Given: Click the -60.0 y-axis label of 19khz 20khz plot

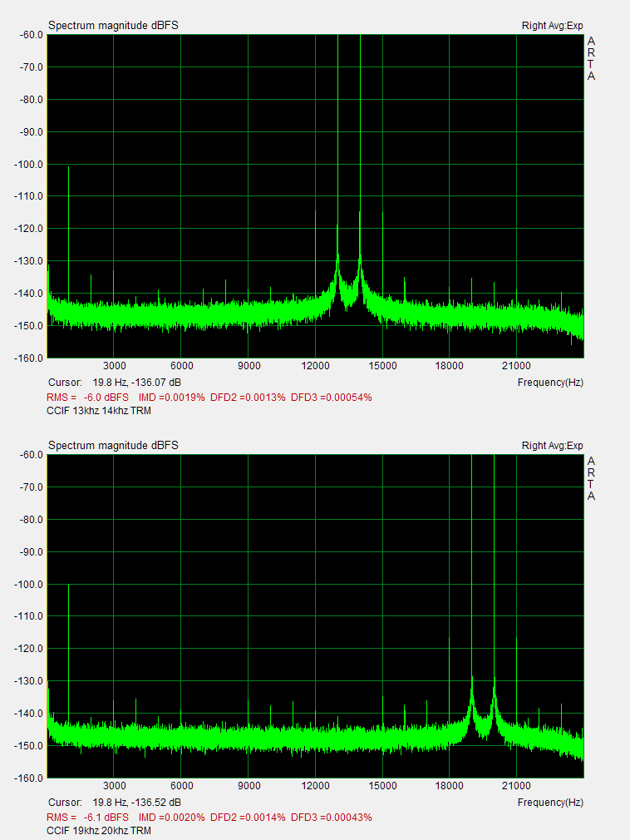Looking at the screenshot, I should (31, 455).
